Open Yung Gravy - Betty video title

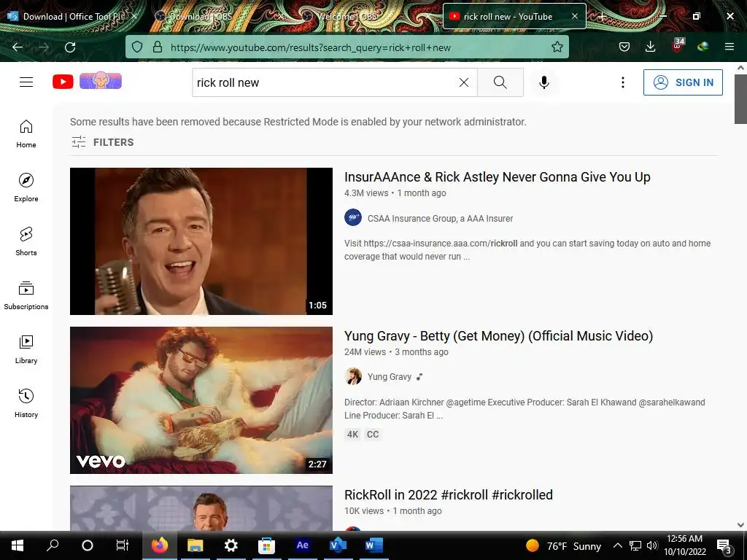pyautogui.click(x=498, y=336)
